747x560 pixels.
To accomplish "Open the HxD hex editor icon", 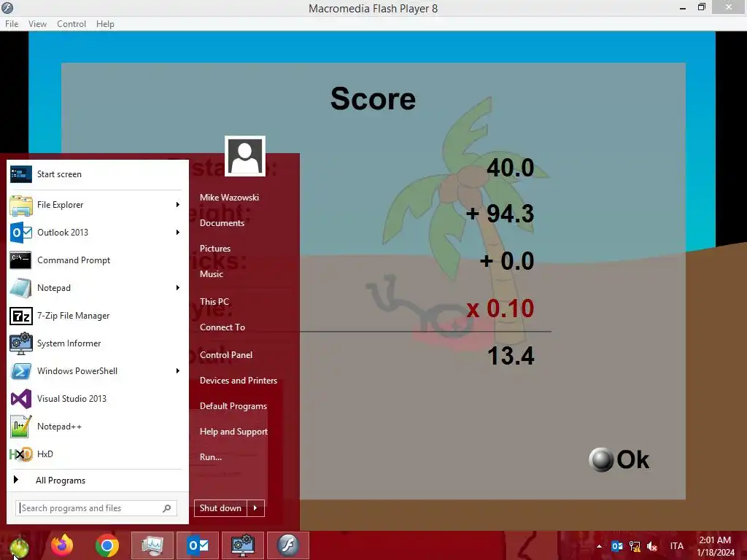I will pyautogui.click(x=21, y=454).
